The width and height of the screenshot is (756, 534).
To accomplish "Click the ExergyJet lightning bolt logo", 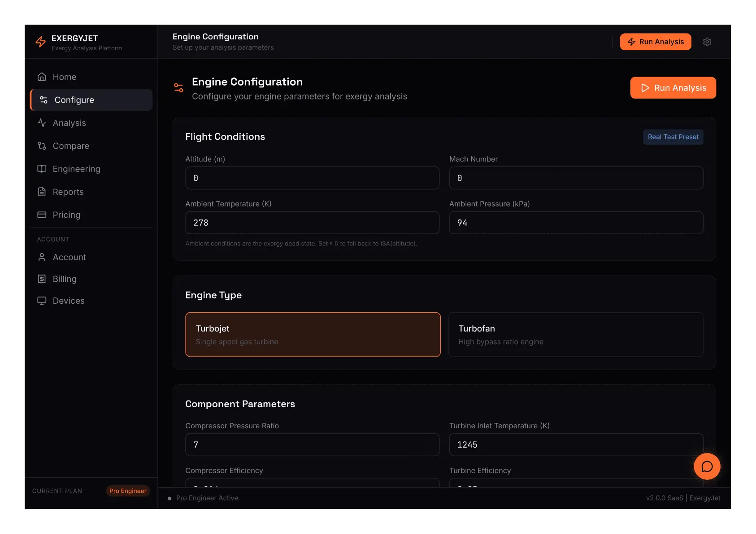I will click(x=41, y=42).
